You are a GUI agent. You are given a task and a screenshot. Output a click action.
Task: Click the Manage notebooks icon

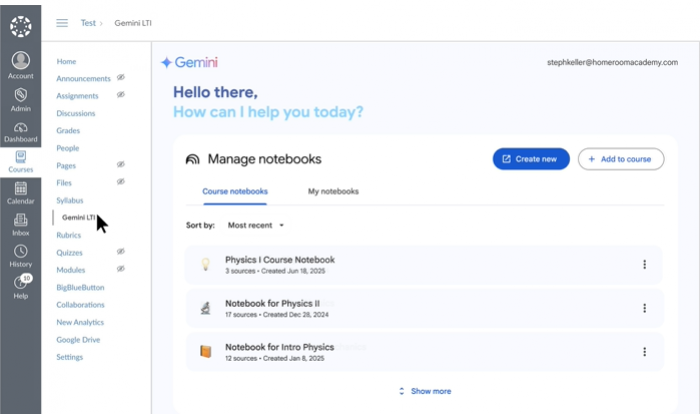[192, 159]
